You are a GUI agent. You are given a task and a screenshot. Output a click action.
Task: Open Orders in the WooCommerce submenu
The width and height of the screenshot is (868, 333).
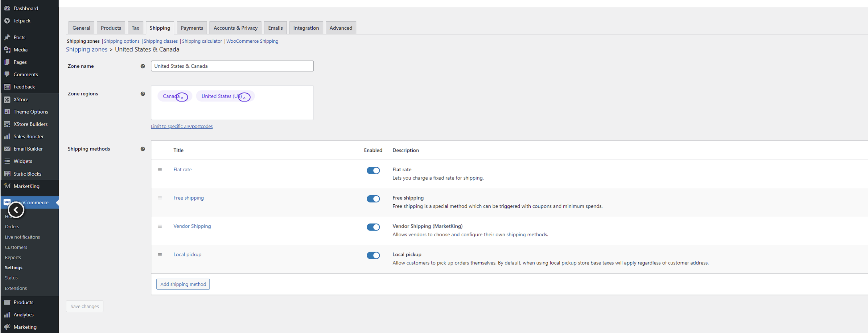[12, 227]
